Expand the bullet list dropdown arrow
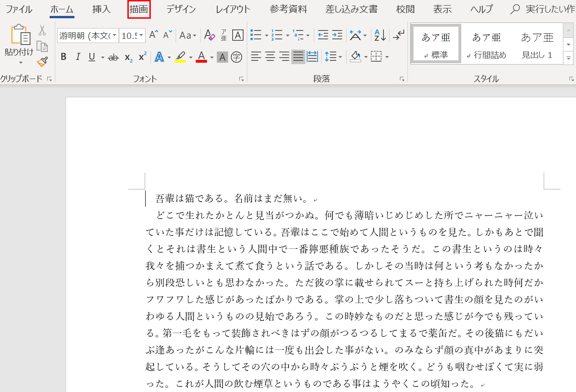This screenshot has width=576, height=392. click(x=266, y=36)
